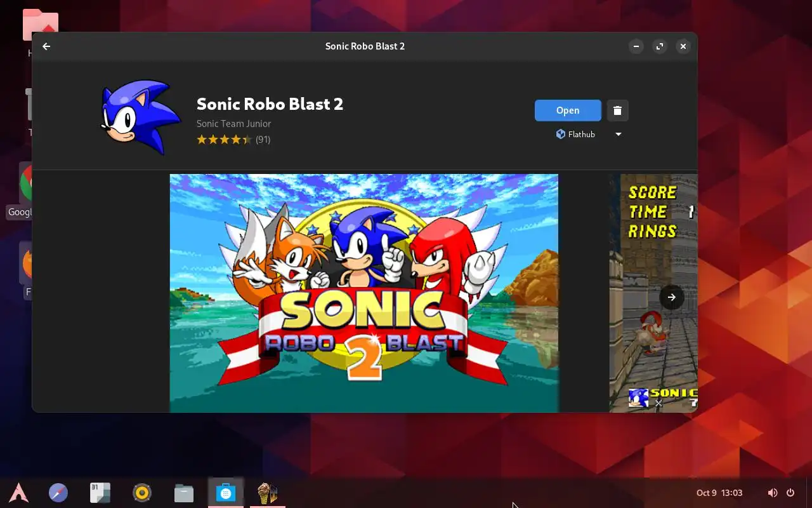This screenshot has height=508, width=812.
Task: Uninstall using the trash icon button
Action: tap(617, 110)
